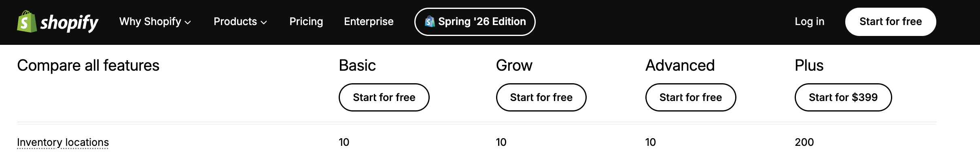980x160 pixels.
Task: Start for free under Grow plan
Action: [x=541, y=97]
